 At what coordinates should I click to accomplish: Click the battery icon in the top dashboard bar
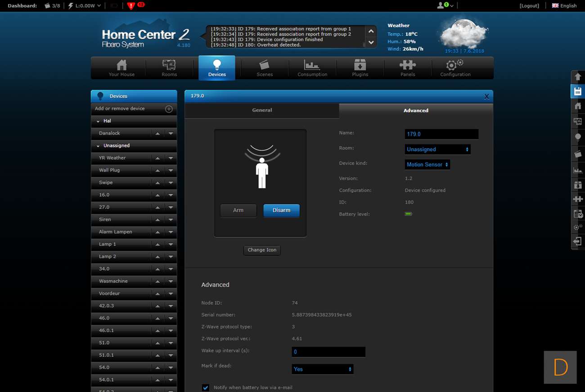pos(114,6)
